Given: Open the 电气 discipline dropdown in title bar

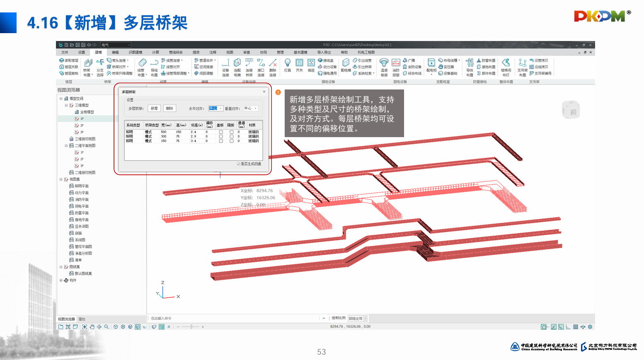Looking at the screenshot, I should 116,45.
